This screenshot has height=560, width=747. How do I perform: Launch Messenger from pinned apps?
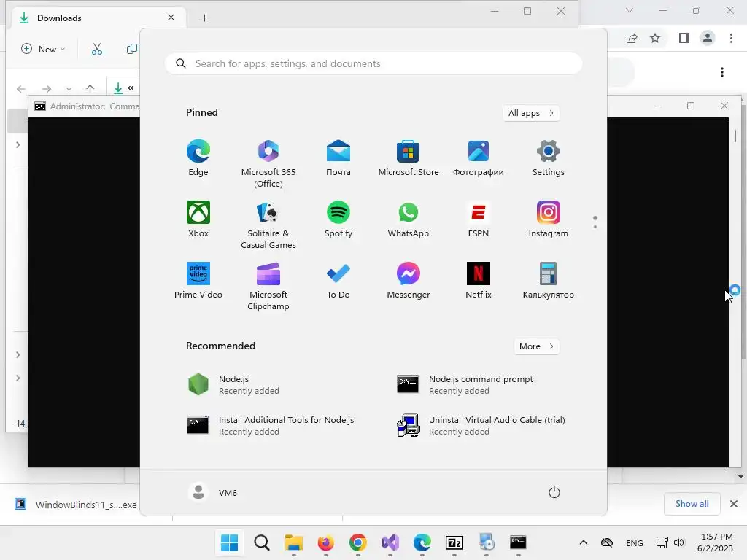click(409, 281)
